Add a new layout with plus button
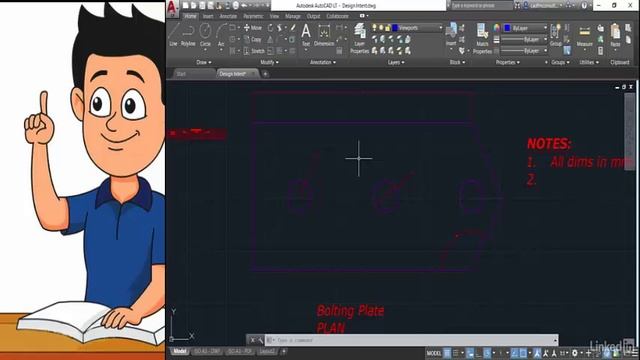 coord(284,351)
